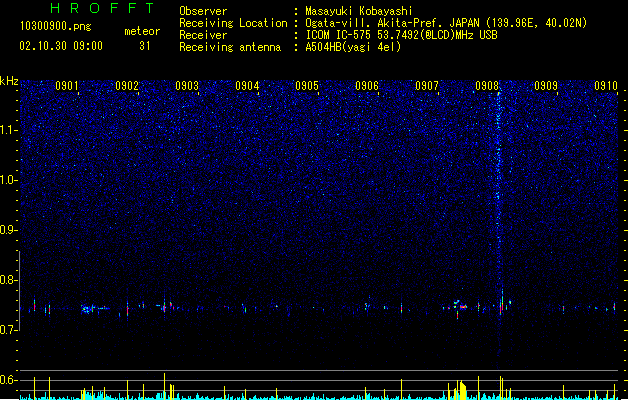Click the 0.8 kHz axis label
629x400 pixels.
click(8, 280)
